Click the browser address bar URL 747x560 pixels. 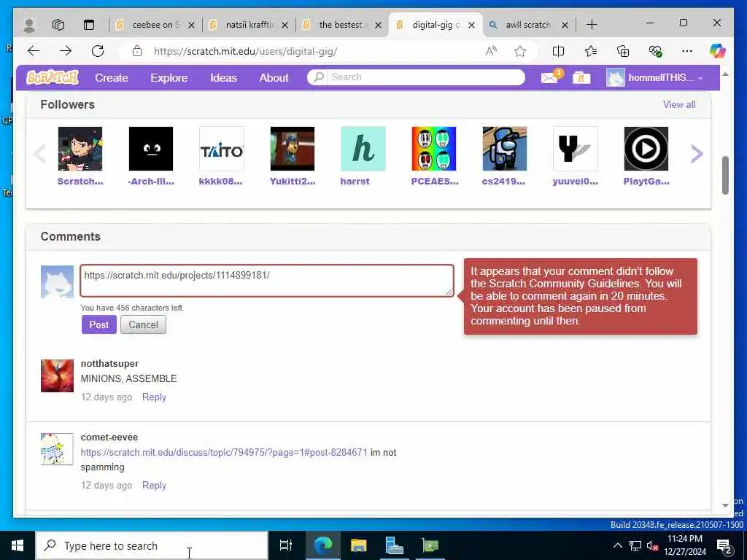click(245, 52)
